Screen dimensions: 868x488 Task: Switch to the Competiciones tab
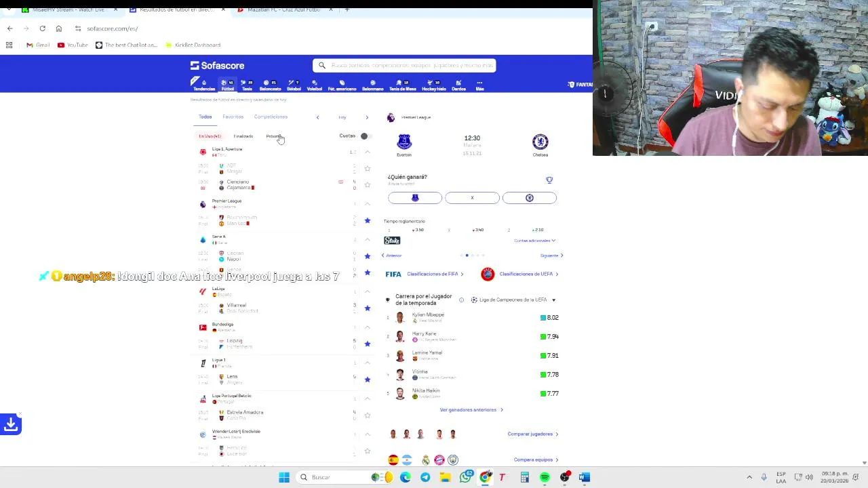coord(271,117)
